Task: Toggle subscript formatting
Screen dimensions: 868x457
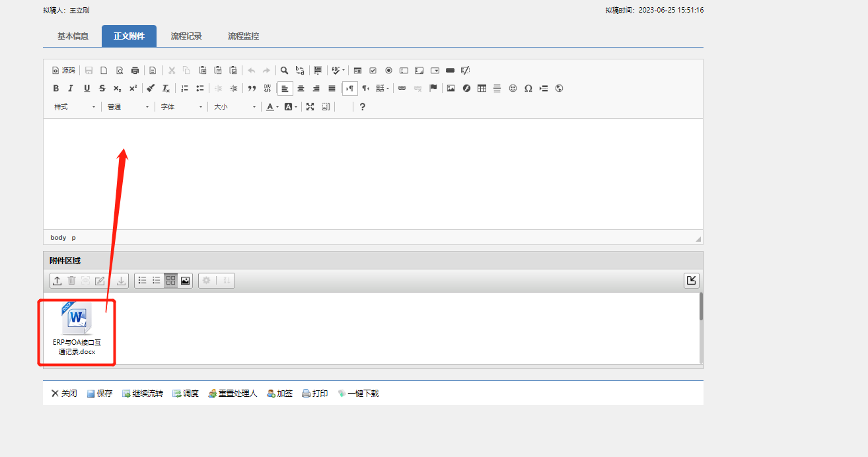Action: point(117,88)
